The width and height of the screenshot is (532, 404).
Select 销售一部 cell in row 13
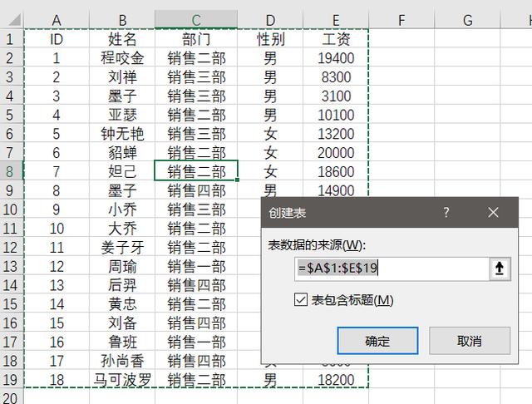coord(196,266)
